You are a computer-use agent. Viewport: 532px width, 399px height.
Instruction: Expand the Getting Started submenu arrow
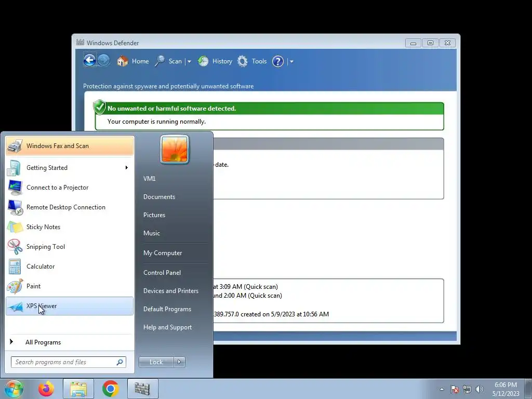127,168
